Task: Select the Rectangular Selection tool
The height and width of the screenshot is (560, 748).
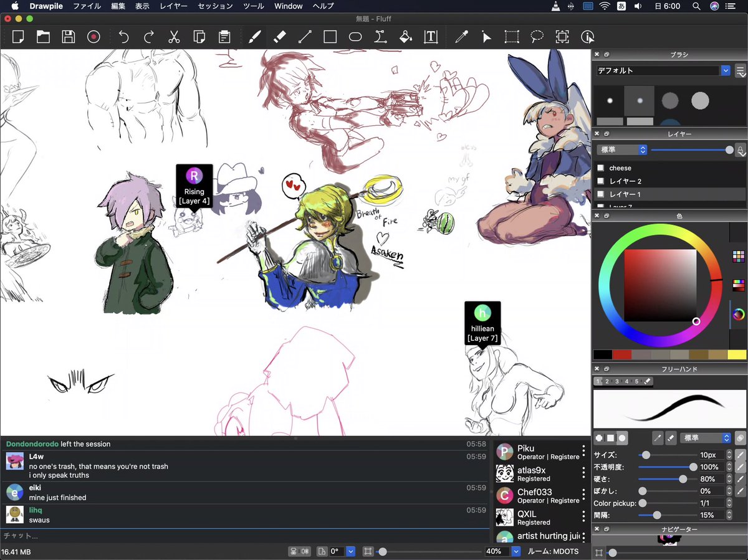Action: tap(512, 37)
